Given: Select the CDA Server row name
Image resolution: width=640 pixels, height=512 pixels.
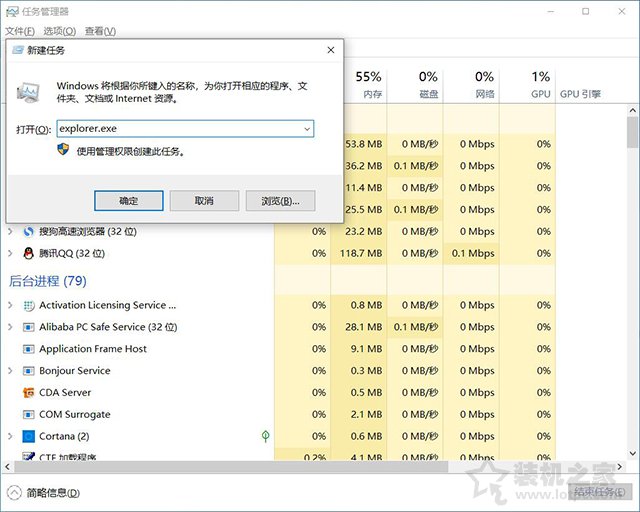Looking at the screenshot, I should coord(65,393).
